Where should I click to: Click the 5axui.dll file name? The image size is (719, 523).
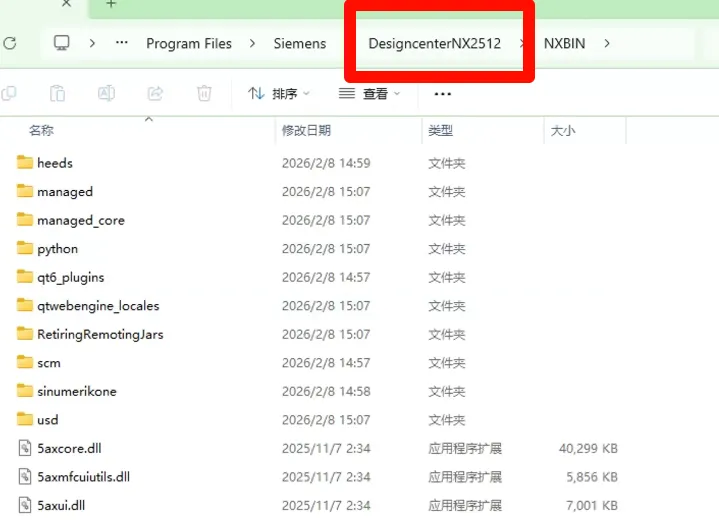[61, 506]
